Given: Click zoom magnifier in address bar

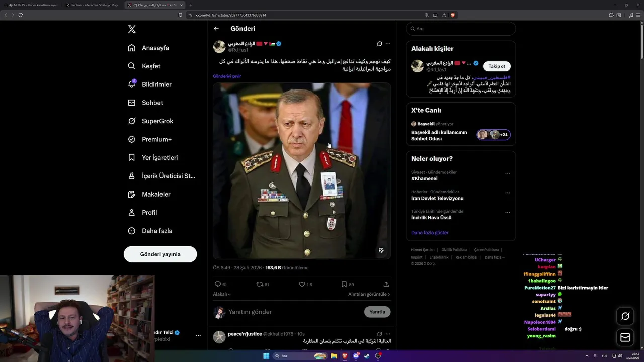Looking at the screenshot, I should point(427,15).
